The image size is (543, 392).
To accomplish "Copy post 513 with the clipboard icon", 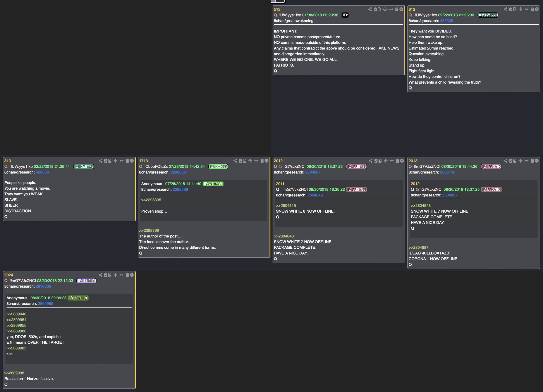I will 397,9.
